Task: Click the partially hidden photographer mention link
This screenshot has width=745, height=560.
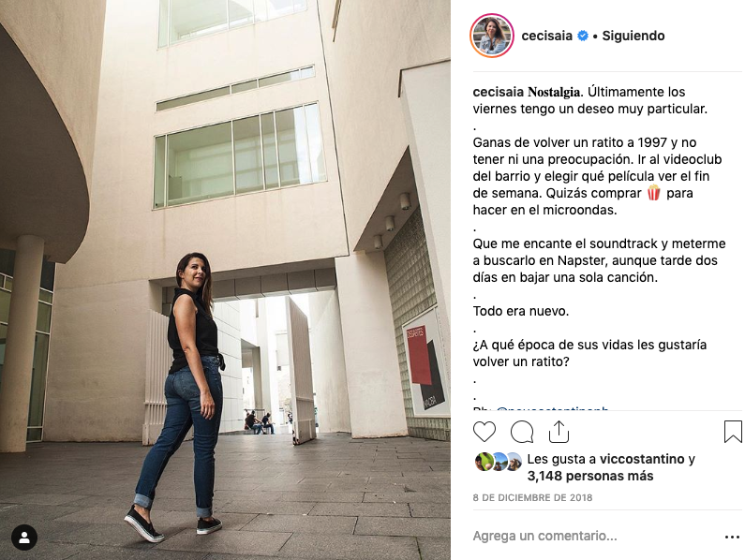Action: tap(552, 408)
